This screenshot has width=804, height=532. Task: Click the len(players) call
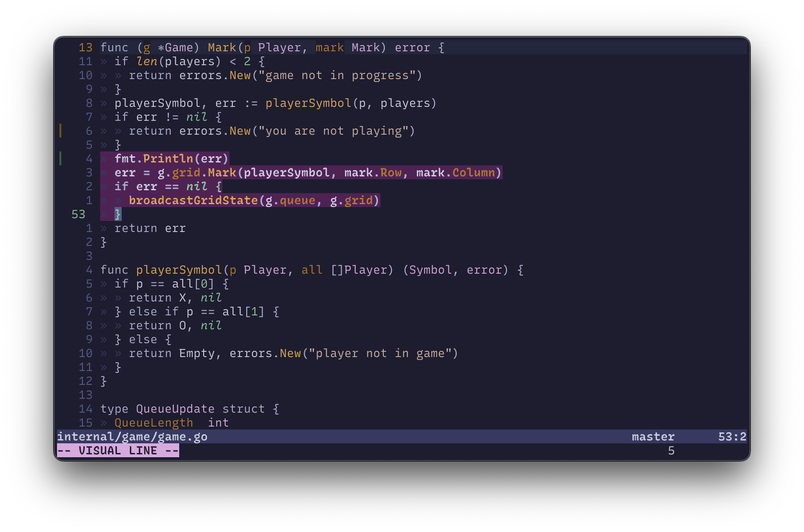179,61
